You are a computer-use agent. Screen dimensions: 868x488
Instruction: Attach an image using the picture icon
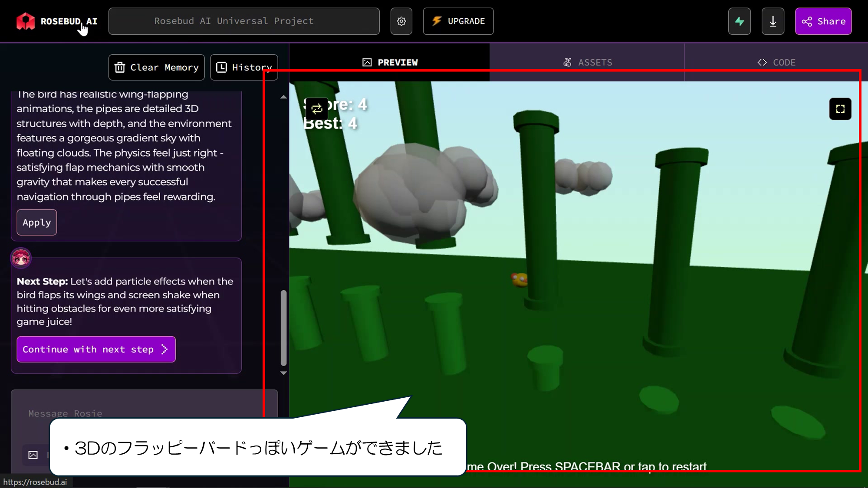(33, 455)
